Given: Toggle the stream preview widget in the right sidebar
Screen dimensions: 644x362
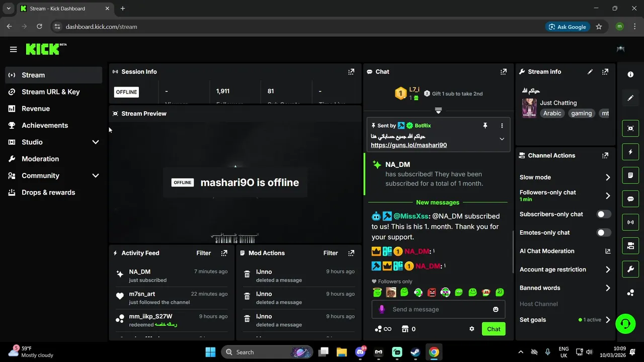Looking at the screenshot, I should [630, 128].
